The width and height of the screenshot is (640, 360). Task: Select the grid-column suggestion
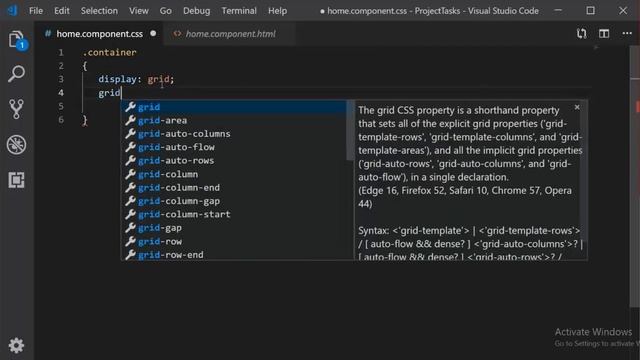pos(235,174)
